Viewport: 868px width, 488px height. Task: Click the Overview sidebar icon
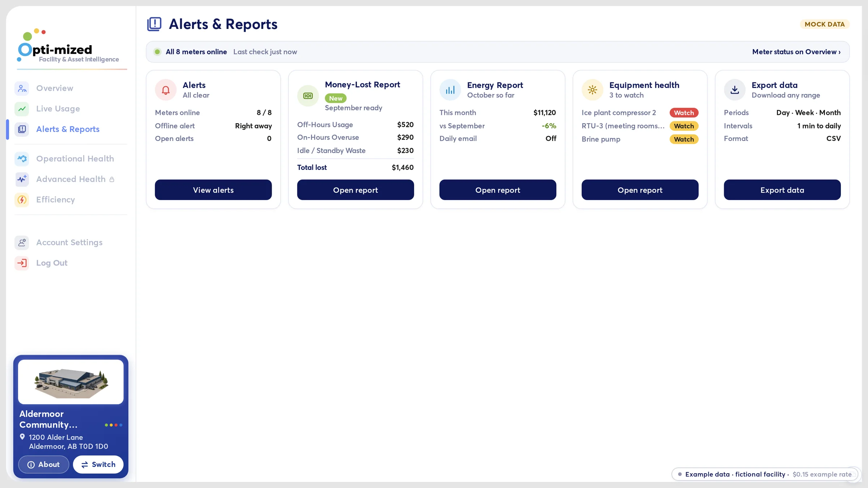[x=22, y=88]
